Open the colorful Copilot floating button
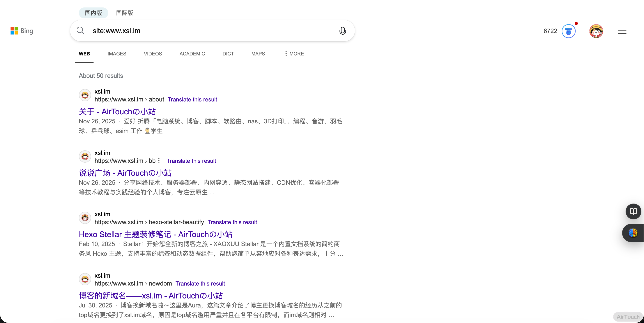The image size is (644, 323). 633,233
